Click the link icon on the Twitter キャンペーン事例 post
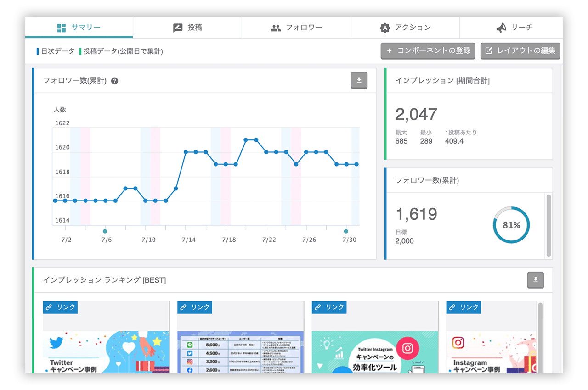The width and height of the screenshot is (588, 390). (x=48, y=307)
